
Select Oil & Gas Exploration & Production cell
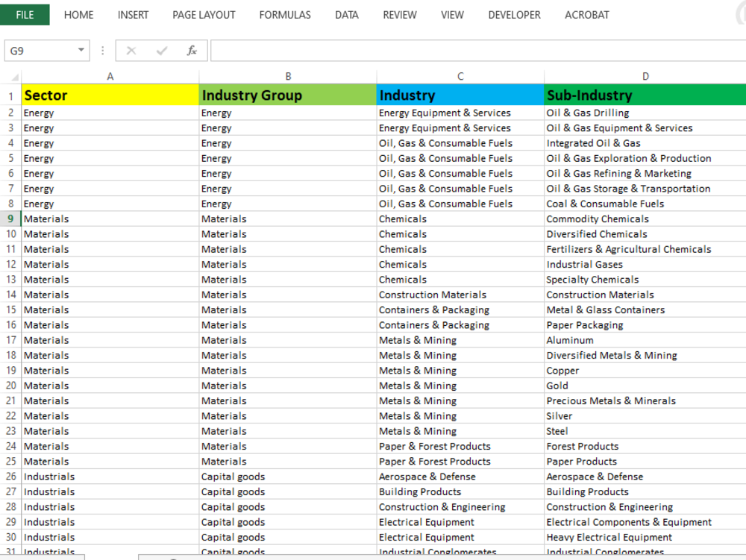(x=645, y=158)
